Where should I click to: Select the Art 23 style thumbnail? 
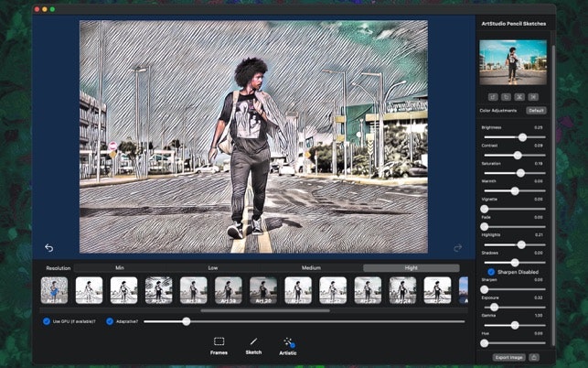pyautogui.click(x=368, y=290)
